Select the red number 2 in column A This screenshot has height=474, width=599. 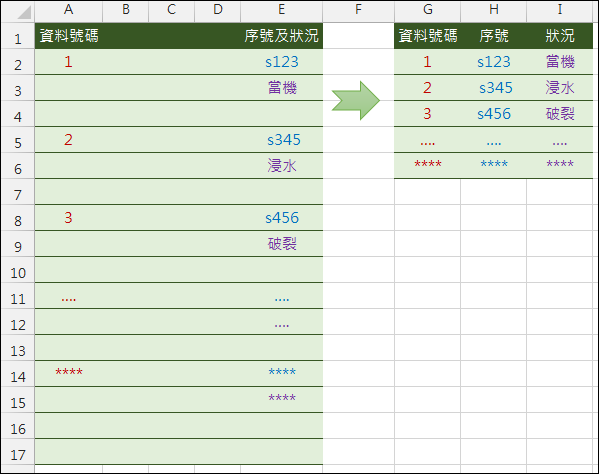tap(68, 140)
